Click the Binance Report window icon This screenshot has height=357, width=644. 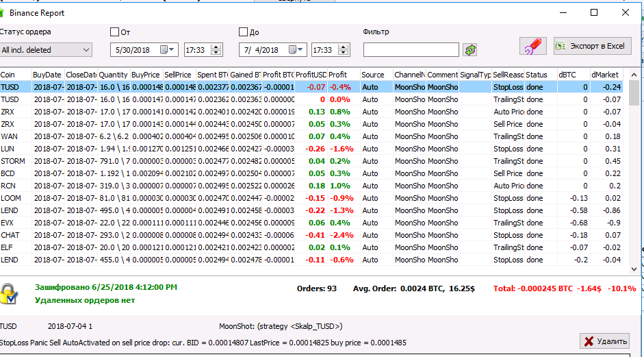(x=3, y=12)
